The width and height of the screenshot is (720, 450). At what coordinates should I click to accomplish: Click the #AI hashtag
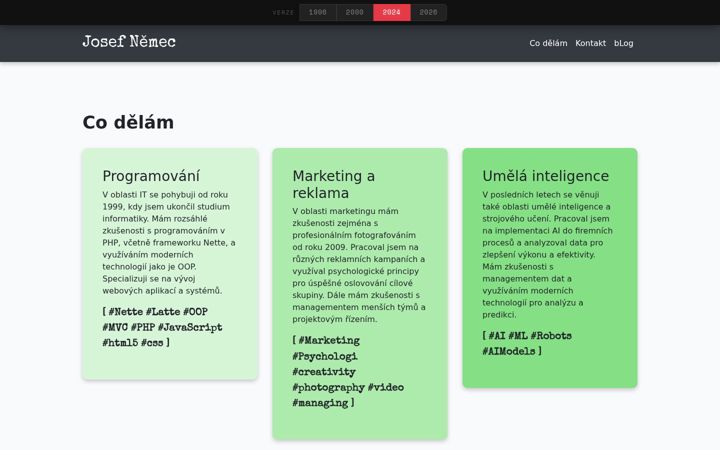coord(497,336)
